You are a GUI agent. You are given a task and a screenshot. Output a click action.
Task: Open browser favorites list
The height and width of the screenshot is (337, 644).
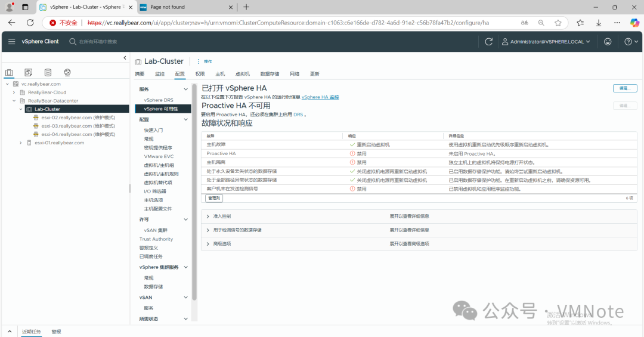(580, 23)
